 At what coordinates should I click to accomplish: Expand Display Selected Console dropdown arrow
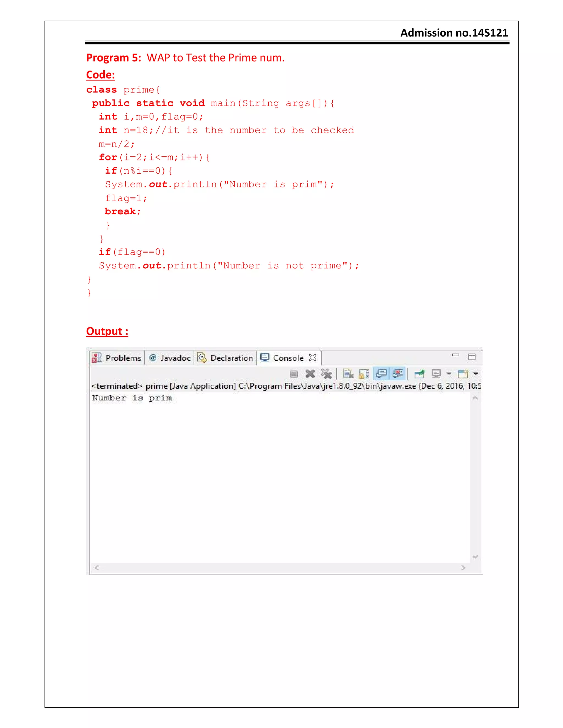(x=449, y=374)
